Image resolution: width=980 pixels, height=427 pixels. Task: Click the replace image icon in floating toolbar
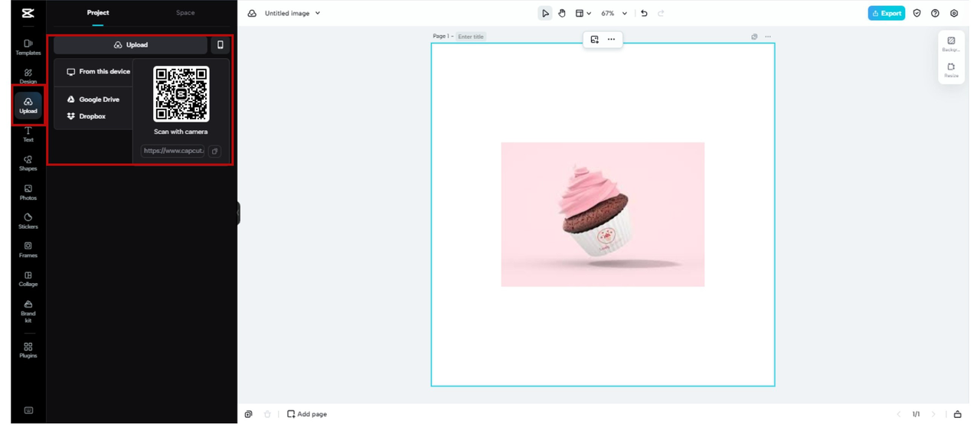595,39
